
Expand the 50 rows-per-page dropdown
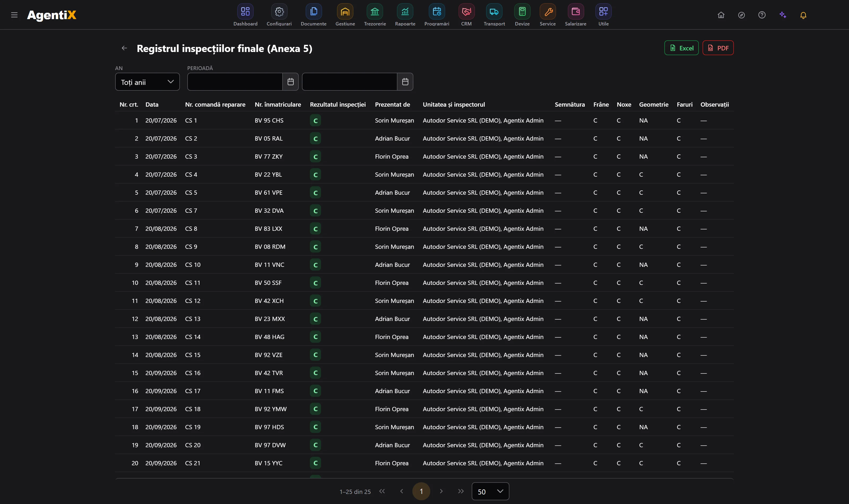[x=490, y=491]
